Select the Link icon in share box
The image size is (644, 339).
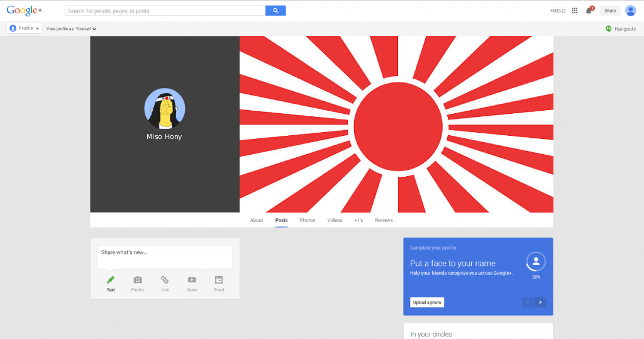tap(165, 280)
